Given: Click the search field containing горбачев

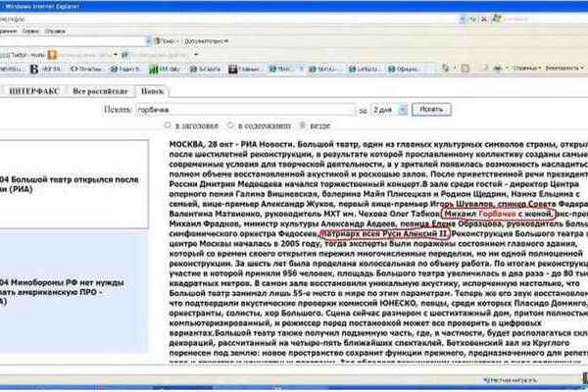Looking at the screenshot, I should (246, 110).
